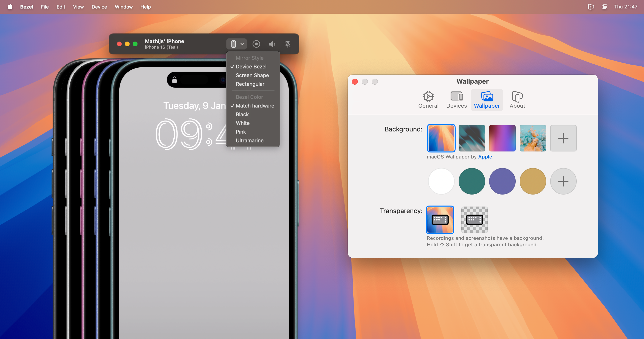Open Control Center in menu bar
This screenshot has height=339, width=644.
pos(605,7)
